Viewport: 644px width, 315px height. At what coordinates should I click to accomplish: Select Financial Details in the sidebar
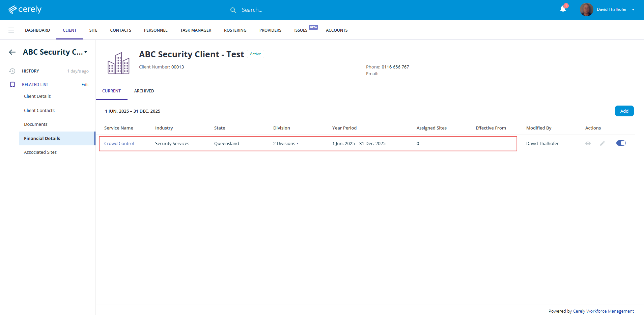(57, 138)
